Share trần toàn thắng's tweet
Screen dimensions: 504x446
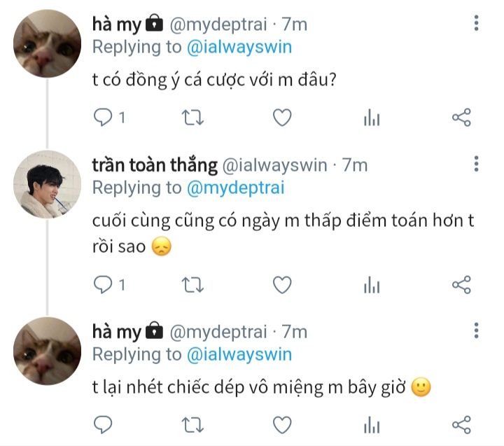[461, 285]
